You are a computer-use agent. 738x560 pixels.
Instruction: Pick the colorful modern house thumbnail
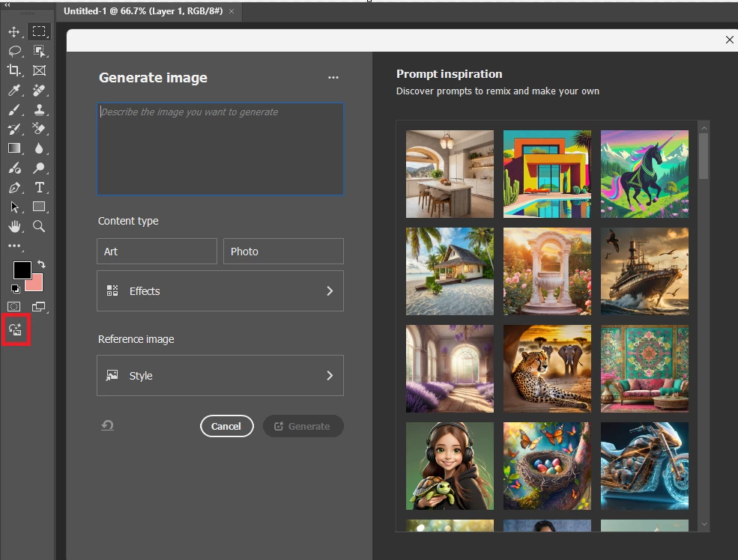tap(548, 174)
